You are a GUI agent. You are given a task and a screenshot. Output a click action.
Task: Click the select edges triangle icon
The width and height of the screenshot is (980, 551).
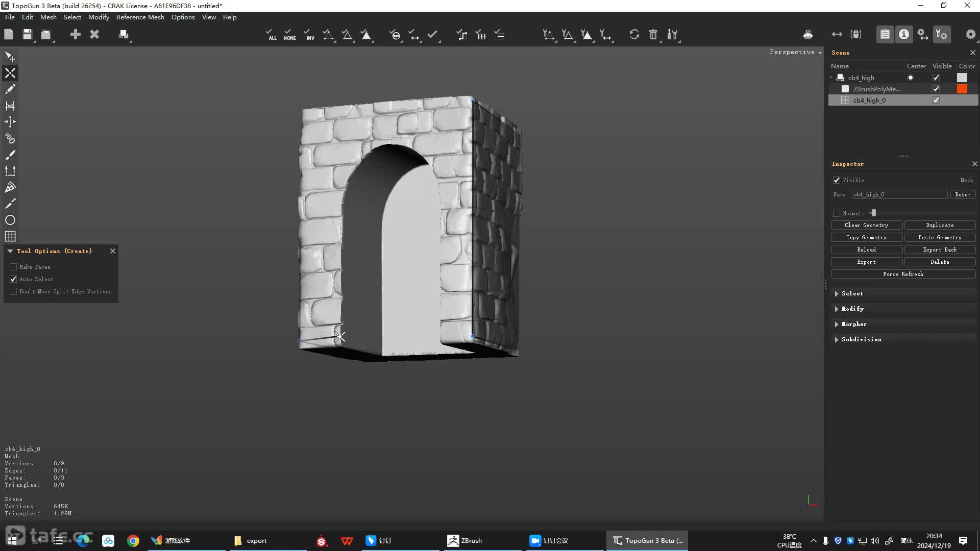(x=347, y=34)
